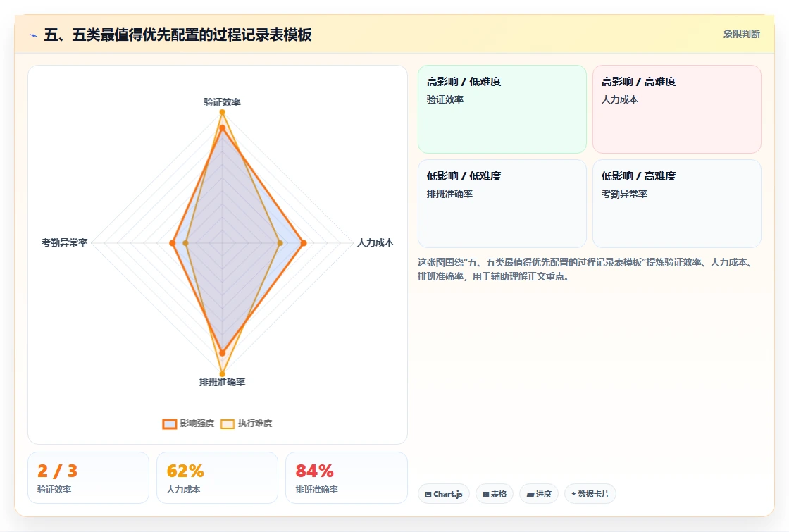Click yellow data point at 验证效率 peak
789x532 pixels.
[222, 112]
